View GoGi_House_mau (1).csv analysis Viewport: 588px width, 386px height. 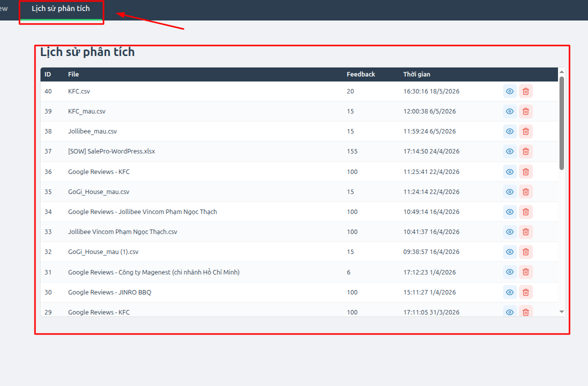click(509, 251)
